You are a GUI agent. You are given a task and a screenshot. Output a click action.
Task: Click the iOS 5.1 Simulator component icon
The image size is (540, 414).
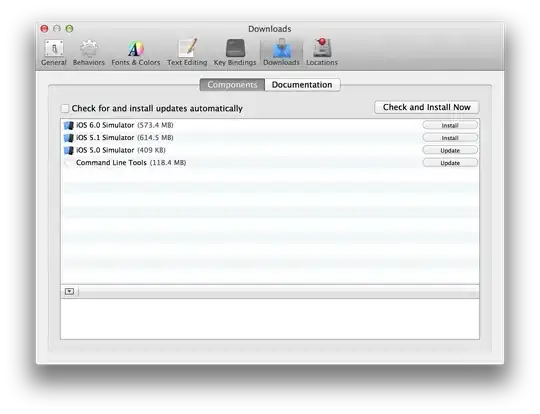click(x=69, y=138)
